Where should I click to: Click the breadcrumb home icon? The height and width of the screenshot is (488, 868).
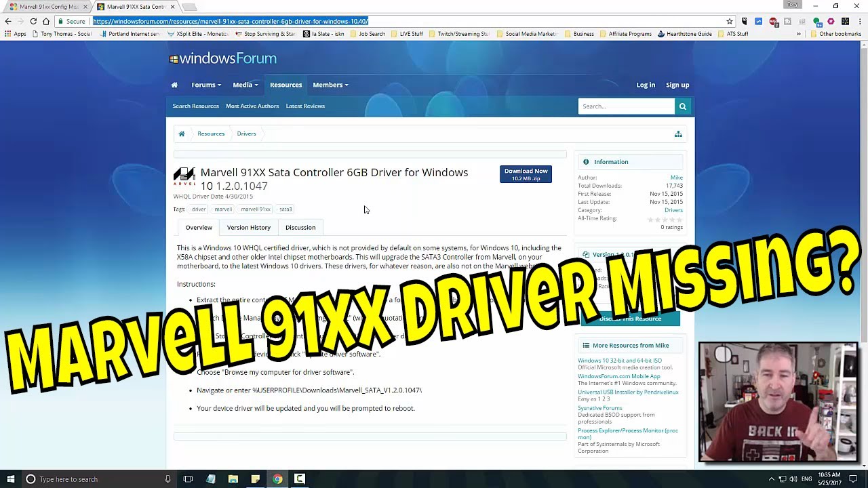click(182, 134)
